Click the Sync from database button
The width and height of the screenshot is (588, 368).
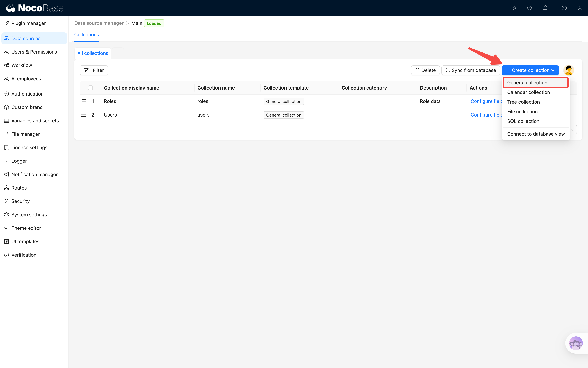click(470, 70)
